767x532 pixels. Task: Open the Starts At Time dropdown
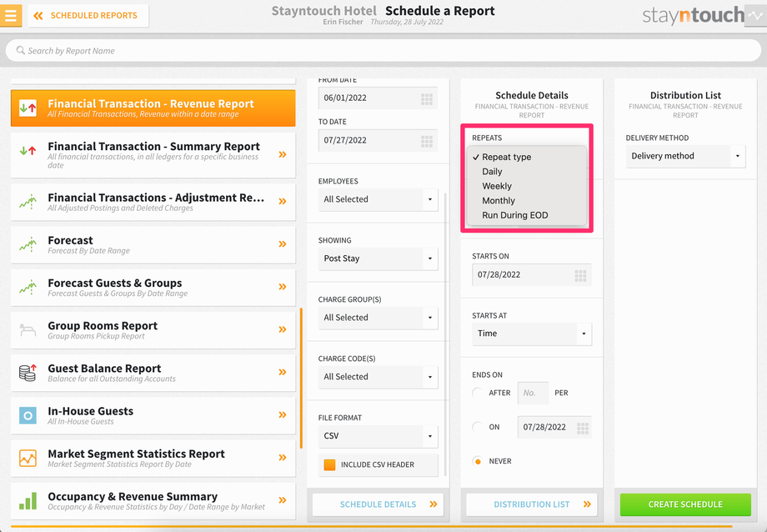532,334
